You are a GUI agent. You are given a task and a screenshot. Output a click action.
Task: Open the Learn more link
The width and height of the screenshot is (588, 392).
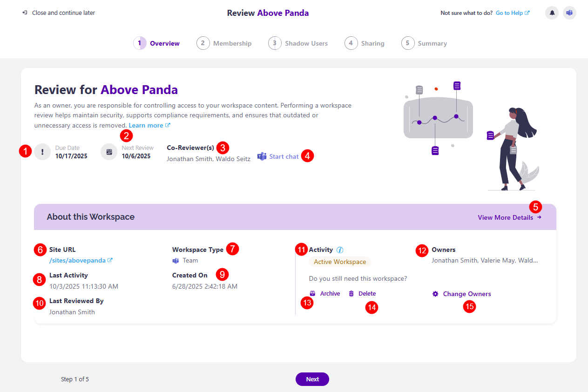[146, 125]
